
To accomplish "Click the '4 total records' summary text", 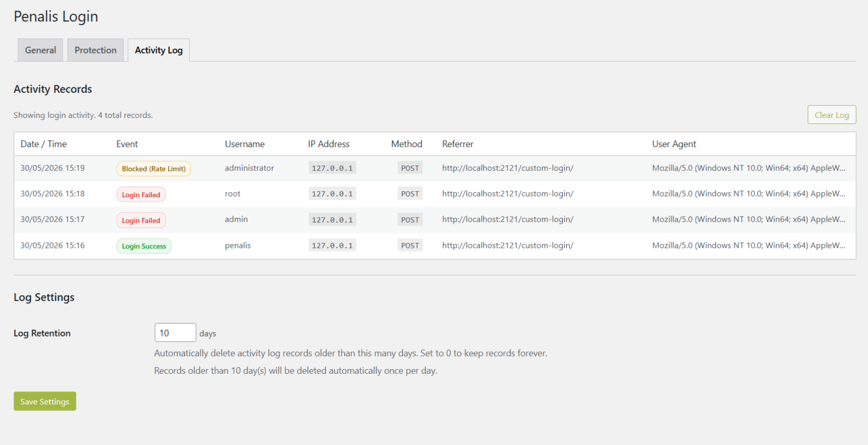I will (125, 115).
